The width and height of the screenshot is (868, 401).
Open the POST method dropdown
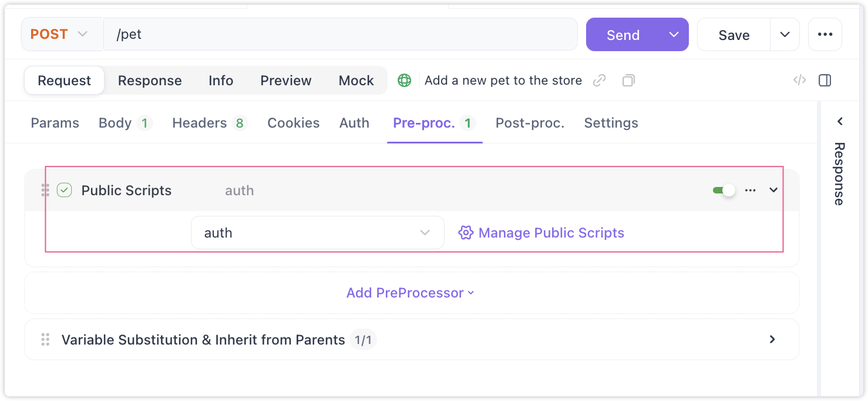[59, 35]
